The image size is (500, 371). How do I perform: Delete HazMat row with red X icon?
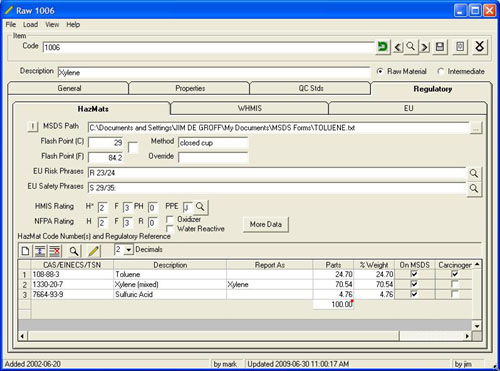tap(55, 251)
